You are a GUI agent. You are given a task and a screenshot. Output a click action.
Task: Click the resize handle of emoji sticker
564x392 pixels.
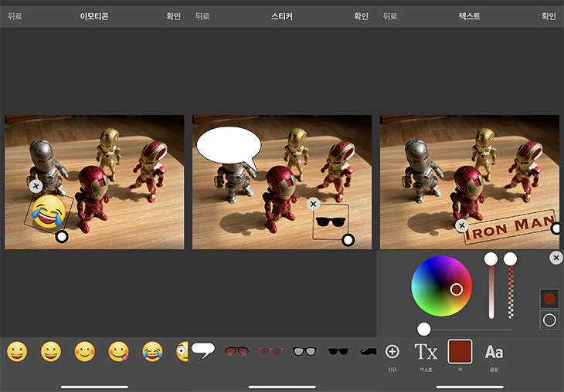62,237
